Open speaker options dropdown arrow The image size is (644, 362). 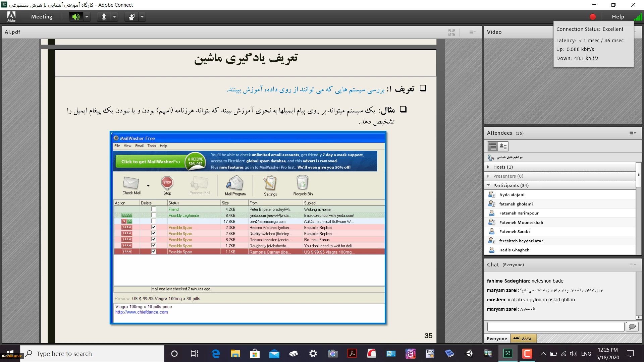(x=87, y=17)
